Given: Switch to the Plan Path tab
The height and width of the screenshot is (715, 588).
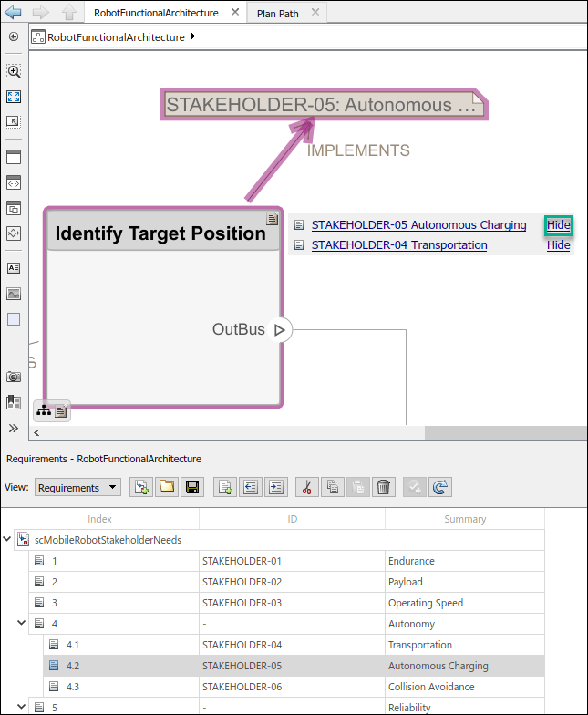Looking at the screenshot, I should click(278, 14).
